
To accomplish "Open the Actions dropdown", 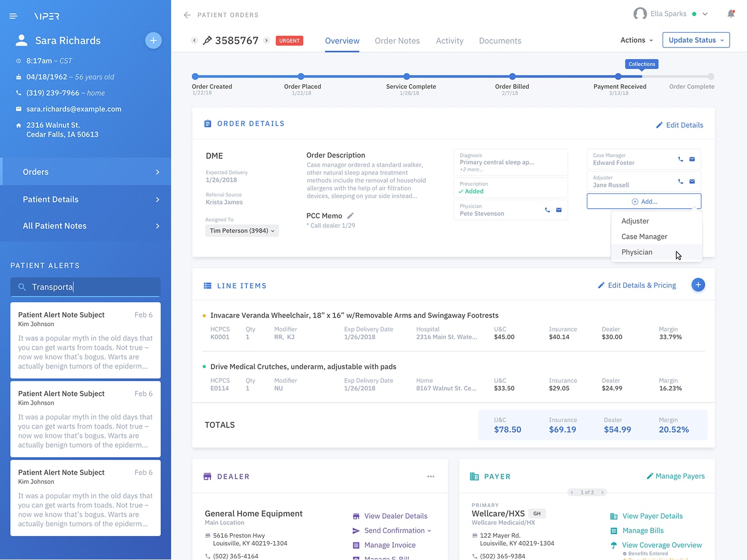I will 637,40.
